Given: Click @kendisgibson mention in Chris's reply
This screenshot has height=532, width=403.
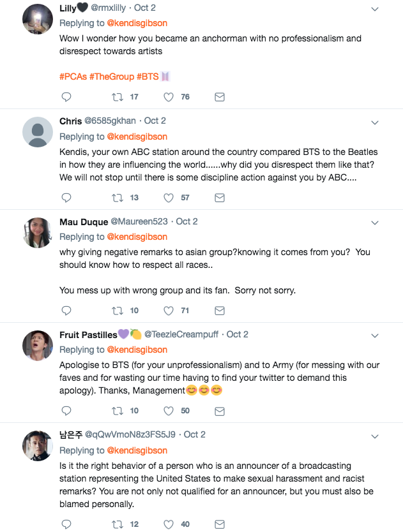Looking at the screenshot, I should coord(137,137).
